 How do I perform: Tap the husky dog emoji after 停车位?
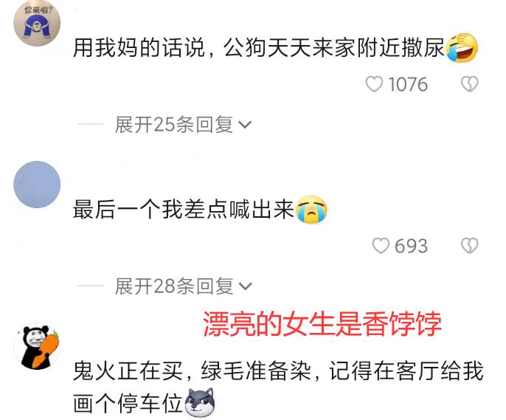pos(200,402)
